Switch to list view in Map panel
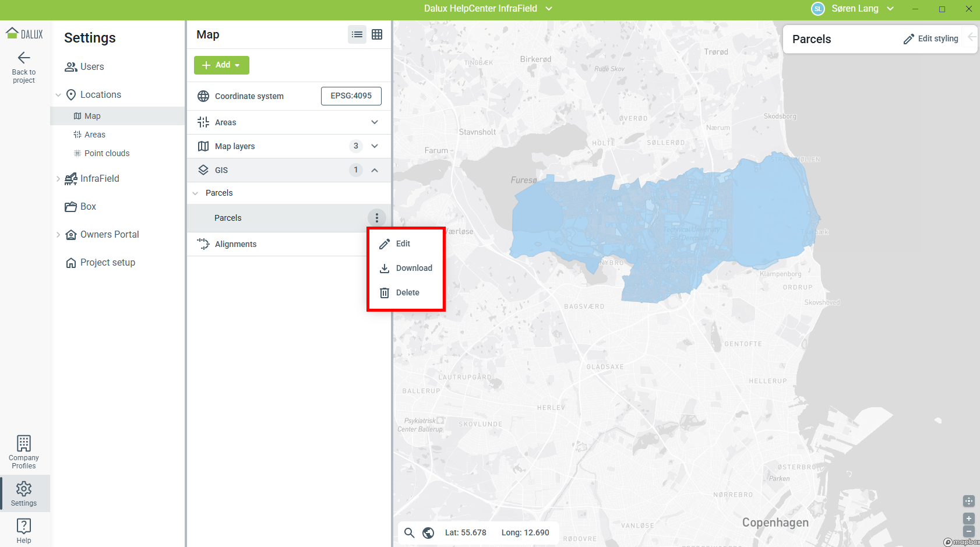 point(357,34)
